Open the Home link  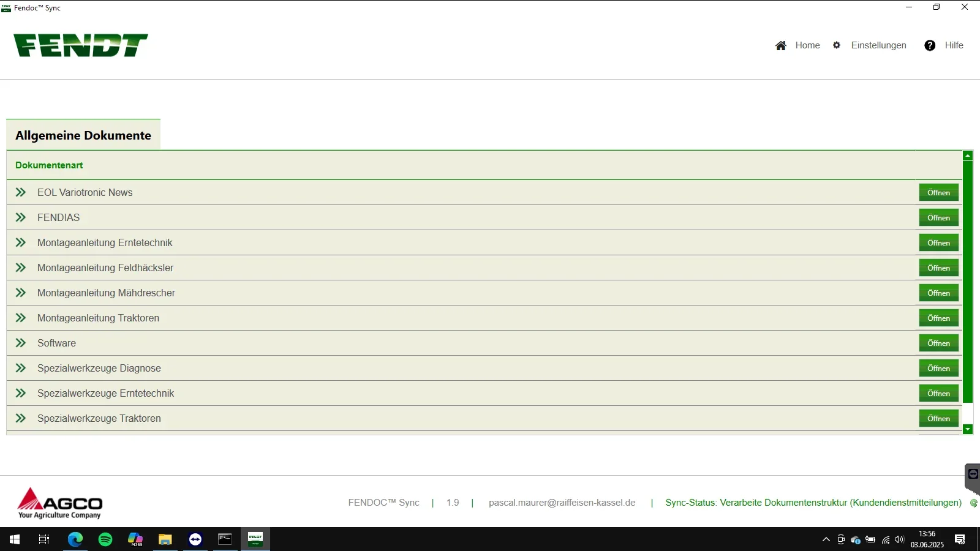[807, 45]
